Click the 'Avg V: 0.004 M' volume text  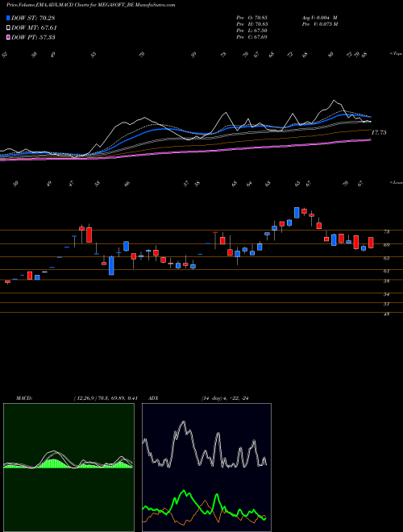point(319,18)
